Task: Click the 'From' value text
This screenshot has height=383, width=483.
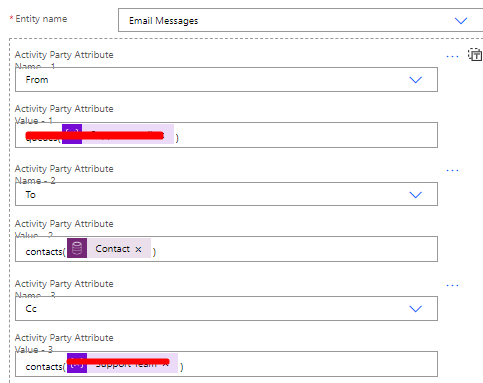Action: pos(37,80)
